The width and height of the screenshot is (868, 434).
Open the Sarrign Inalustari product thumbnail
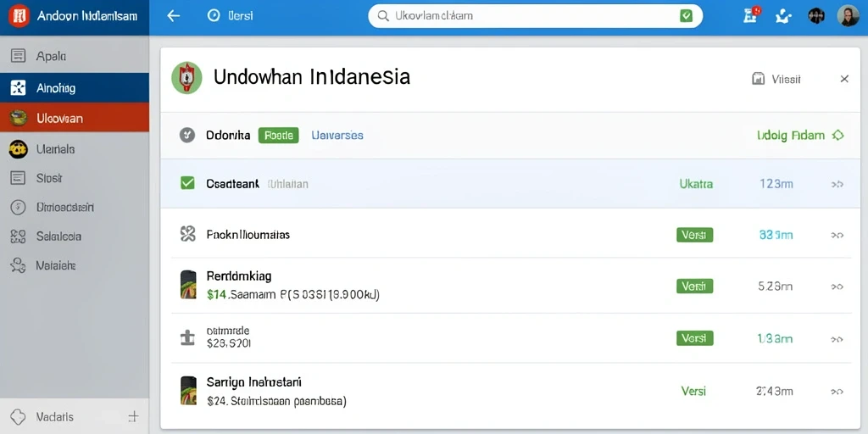[x=188, y=390]
